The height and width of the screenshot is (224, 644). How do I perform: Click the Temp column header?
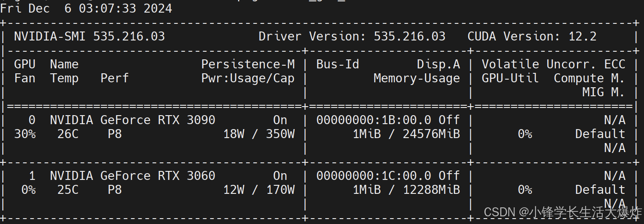(64, 78)
